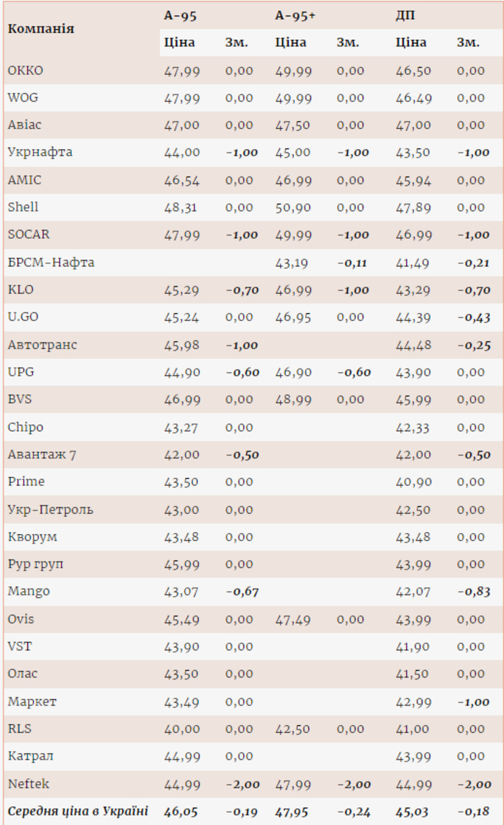Click Shell's A-95+ price of 50,90

click(x=293, y=207)
